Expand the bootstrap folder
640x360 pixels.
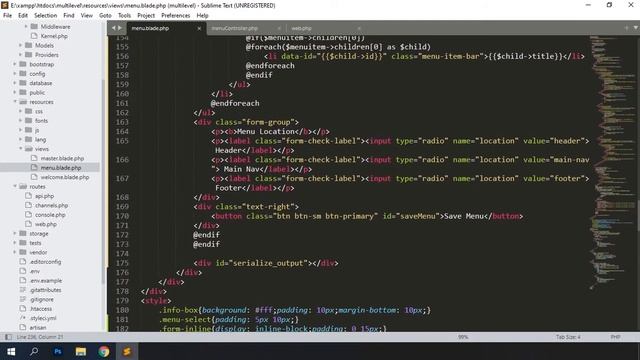15,64
